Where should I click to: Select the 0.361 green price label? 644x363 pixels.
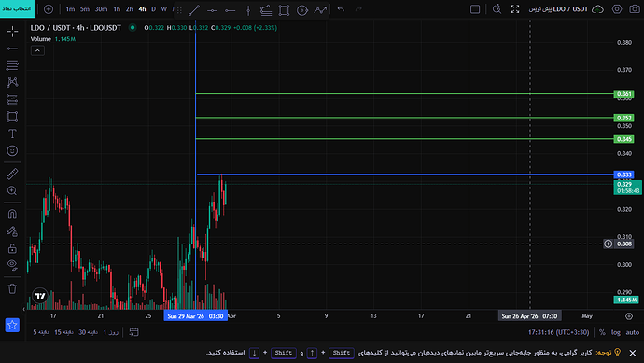623,94
